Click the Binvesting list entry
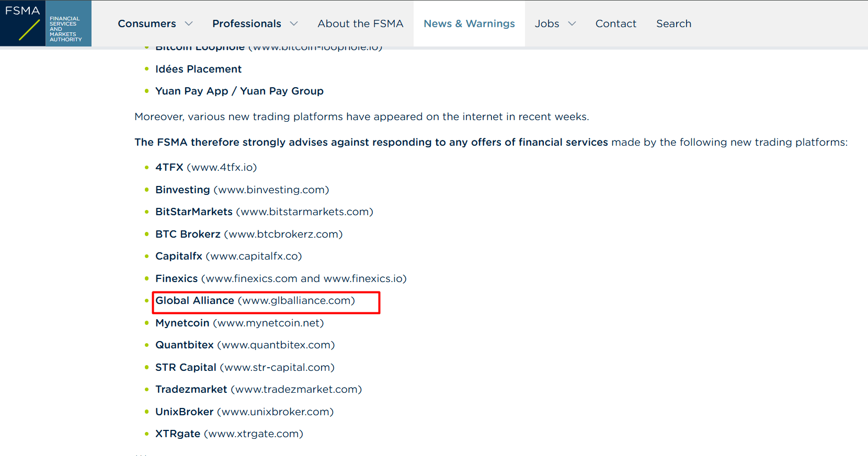868x456 pixels. (x=242, y=190)
